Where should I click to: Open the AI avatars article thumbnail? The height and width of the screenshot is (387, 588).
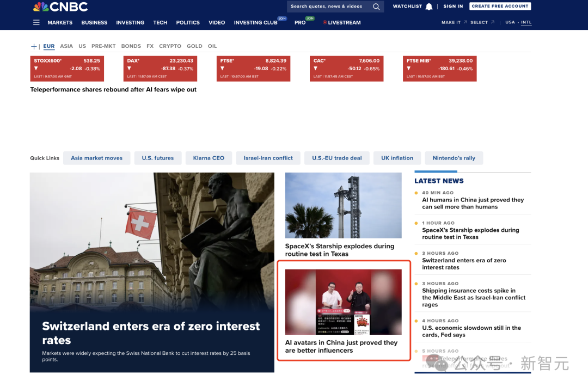343,302
